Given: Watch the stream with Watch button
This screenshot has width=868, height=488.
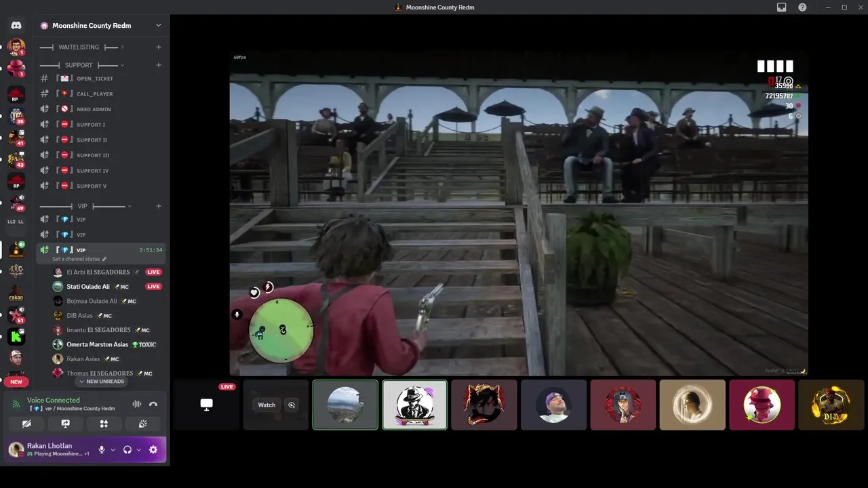Looking at the screenshot, I should pyautogui.click(x=267, y=405).
